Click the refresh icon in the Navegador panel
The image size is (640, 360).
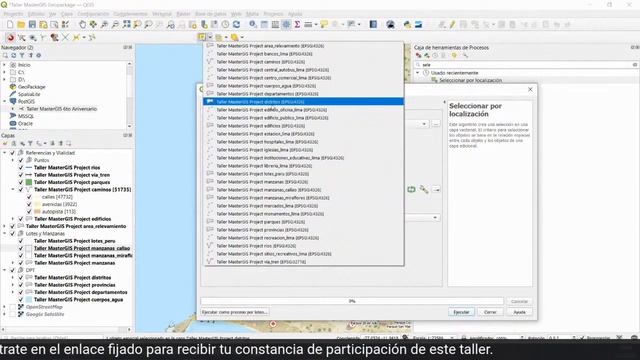click(x=13, y=56)
